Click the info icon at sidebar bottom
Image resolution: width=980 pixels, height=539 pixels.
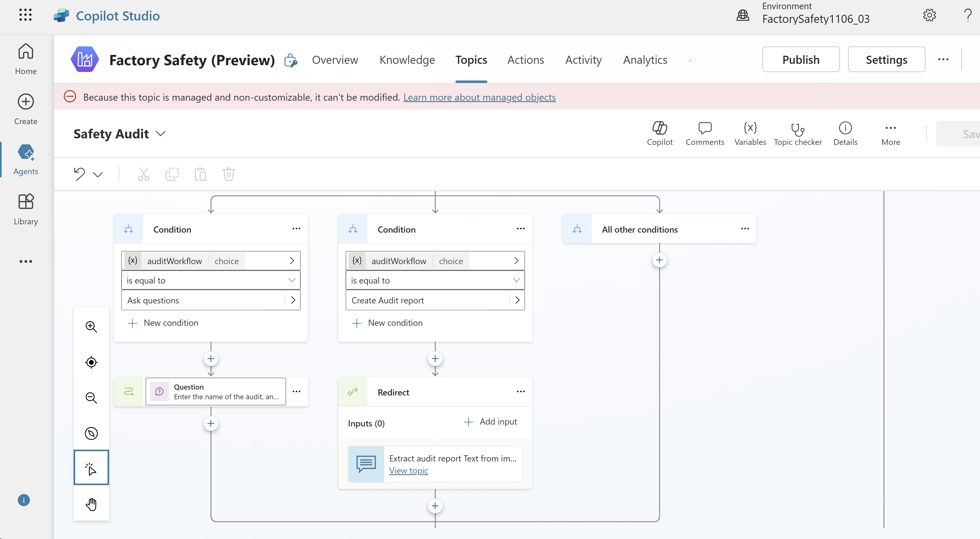24,500
